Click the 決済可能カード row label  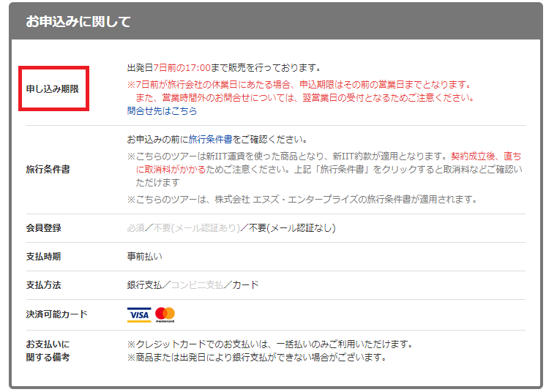pos(56,314)
